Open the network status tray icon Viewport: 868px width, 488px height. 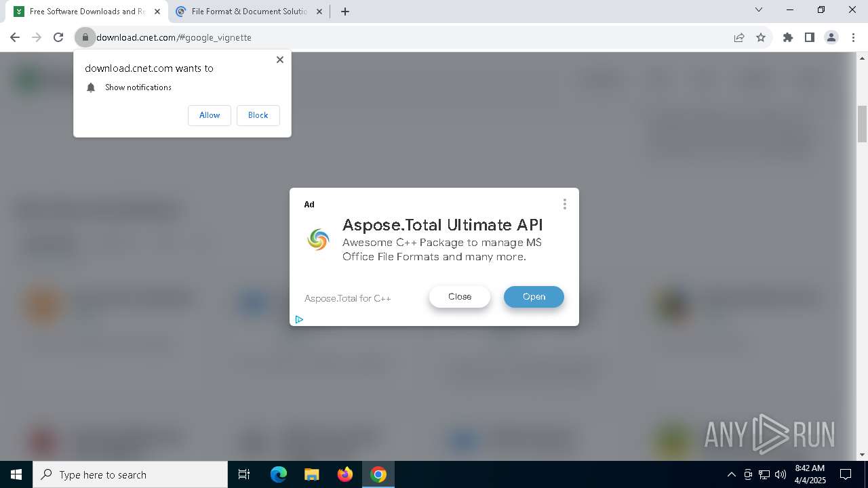[764, 474]
